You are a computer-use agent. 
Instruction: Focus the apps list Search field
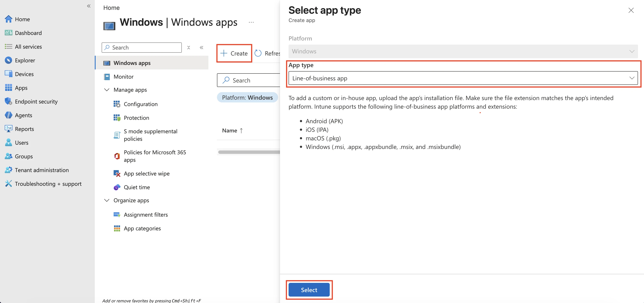click(x=248, y=80)
